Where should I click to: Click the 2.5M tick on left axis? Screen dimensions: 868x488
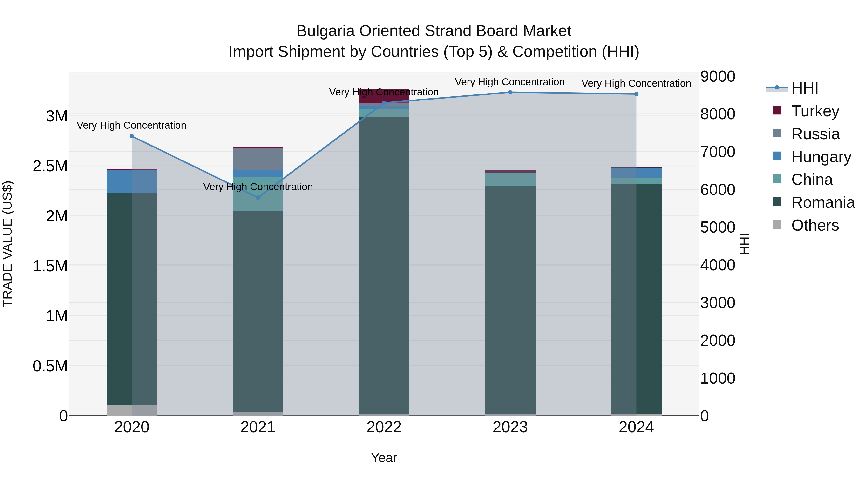click(x=50, y=166)
